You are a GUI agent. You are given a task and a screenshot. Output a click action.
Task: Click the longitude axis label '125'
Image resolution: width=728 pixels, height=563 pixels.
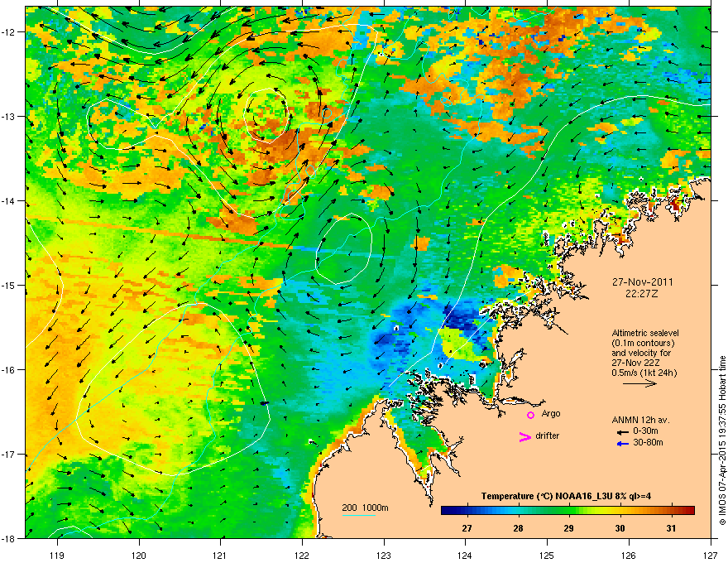tap(548, 555)
